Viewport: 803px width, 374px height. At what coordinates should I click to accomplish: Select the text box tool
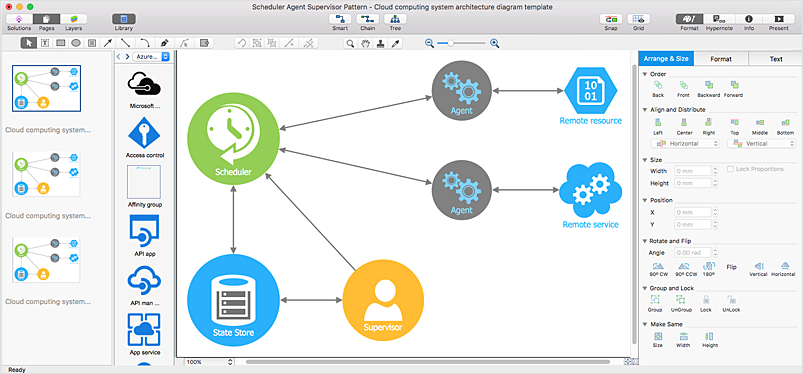click(45, 43)
